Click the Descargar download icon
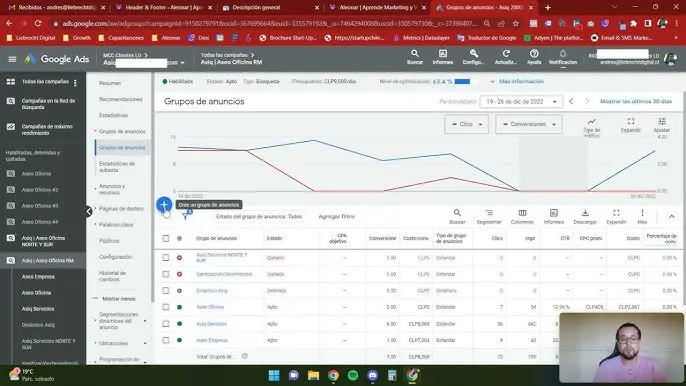Screen dimensions: 686x386 585,216
